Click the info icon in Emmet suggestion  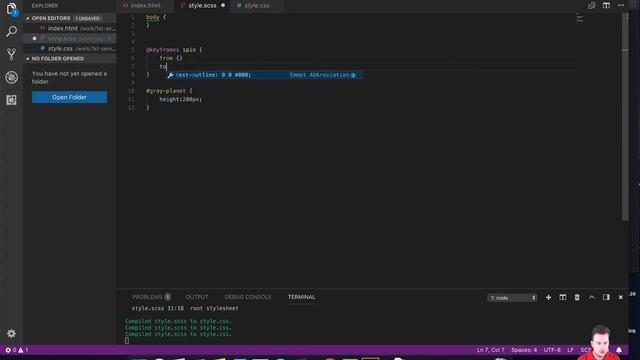353,75
